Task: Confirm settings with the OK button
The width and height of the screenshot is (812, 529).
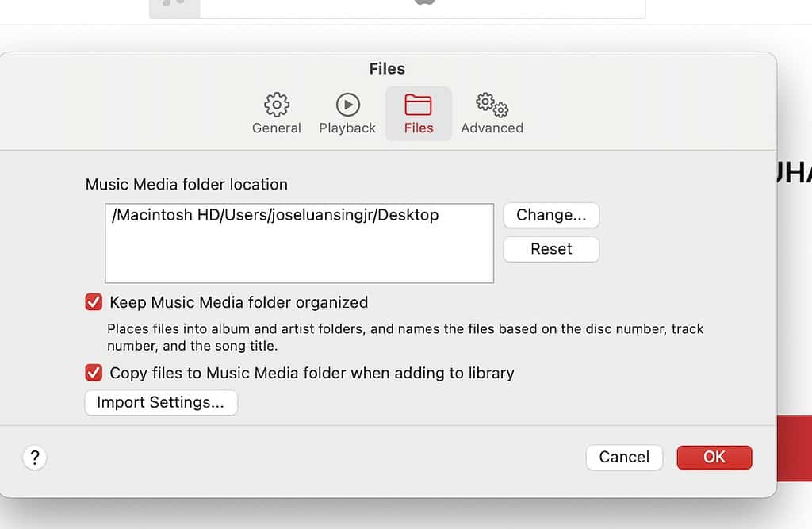Action: coord(714,457)
